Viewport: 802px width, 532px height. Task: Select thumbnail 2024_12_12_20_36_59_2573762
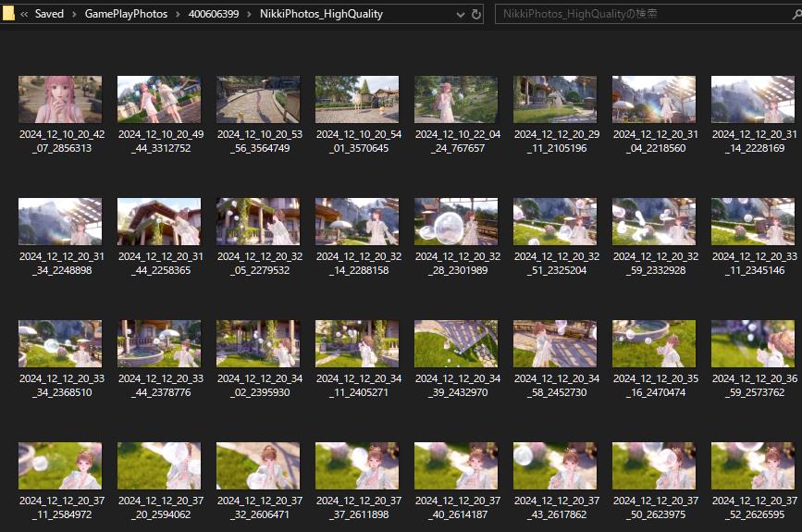(753, 344)
